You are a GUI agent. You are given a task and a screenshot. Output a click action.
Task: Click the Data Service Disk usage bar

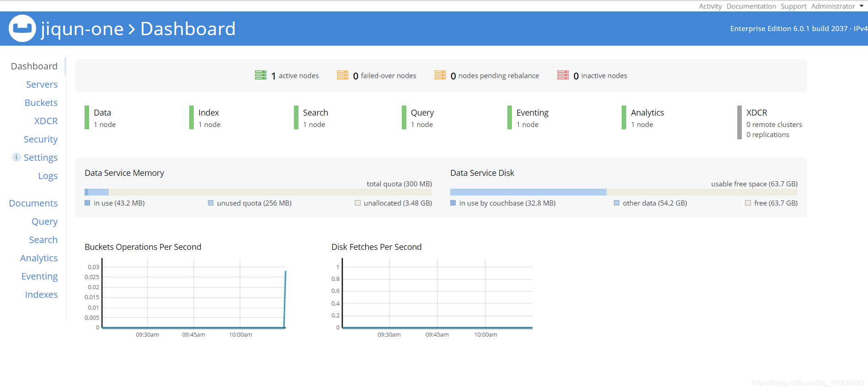(x=624, y=192)
